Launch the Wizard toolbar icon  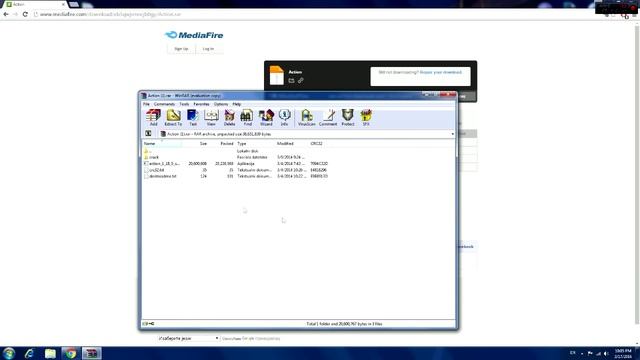tap(266, 118)
